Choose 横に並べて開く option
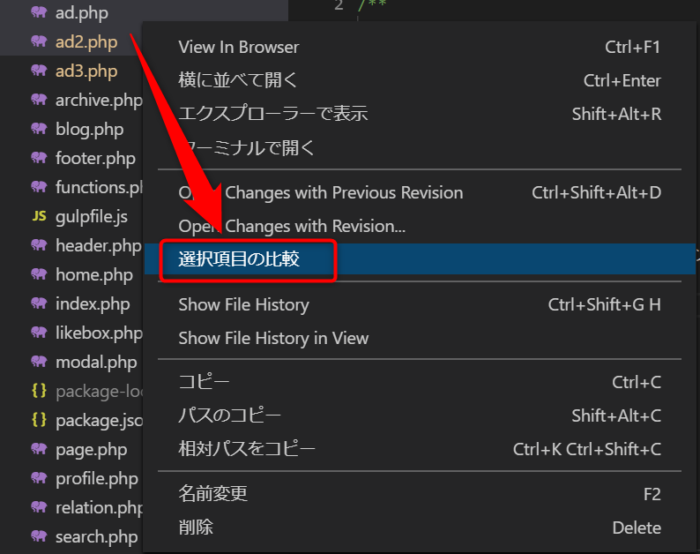 click(x=238, y=81)
